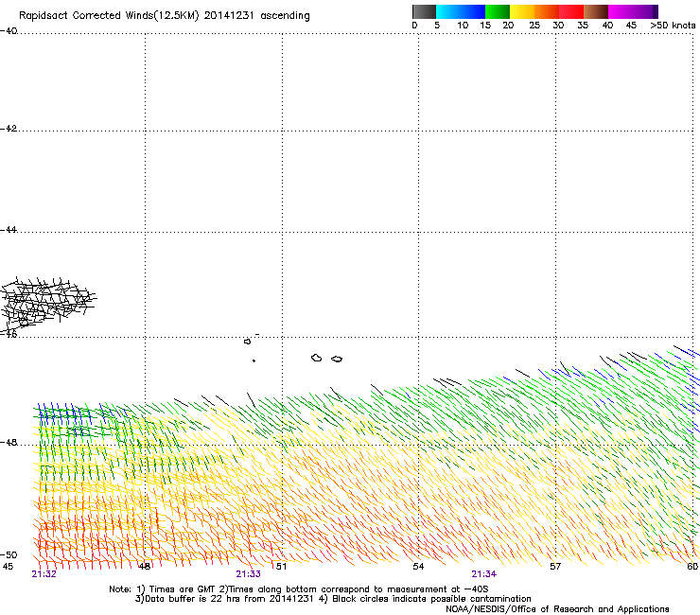Click the legend tick label 25
Image resolution: width=700 pixels, height=615 pixels.
pyautogui.click(x=534, y=26)
